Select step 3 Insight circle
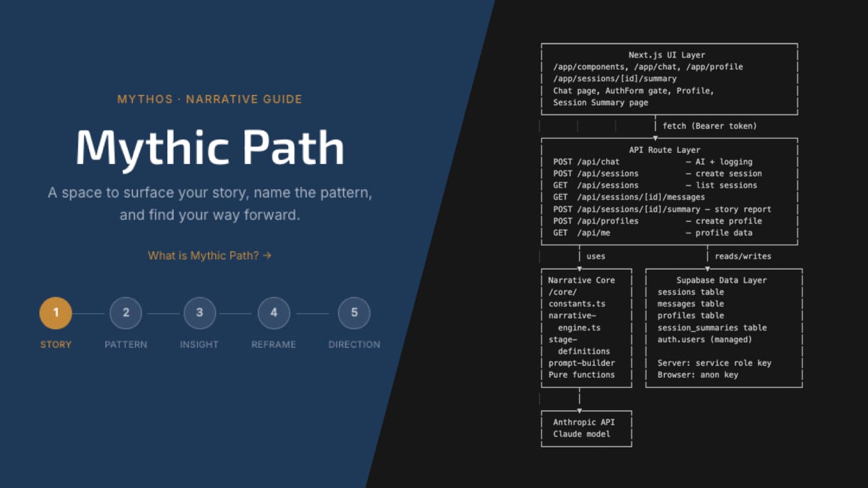This screenshot has width=868, height=488. 200,313
